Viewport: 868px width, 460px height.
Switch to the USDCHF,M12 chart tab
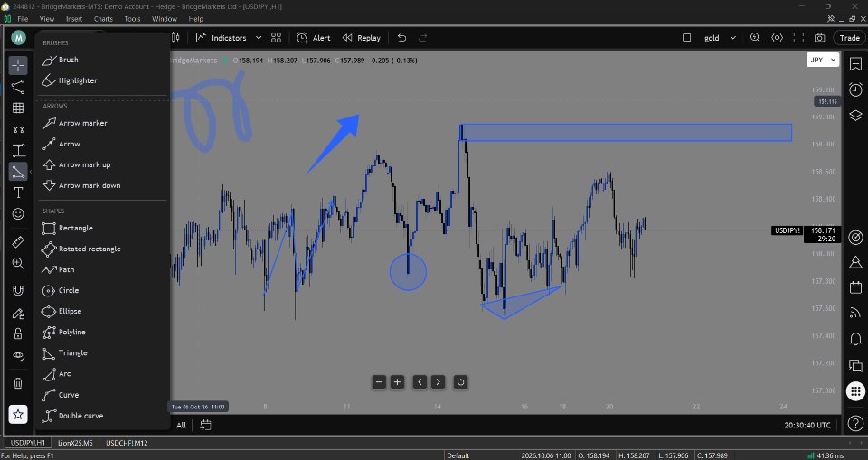(x=127, y=443)
